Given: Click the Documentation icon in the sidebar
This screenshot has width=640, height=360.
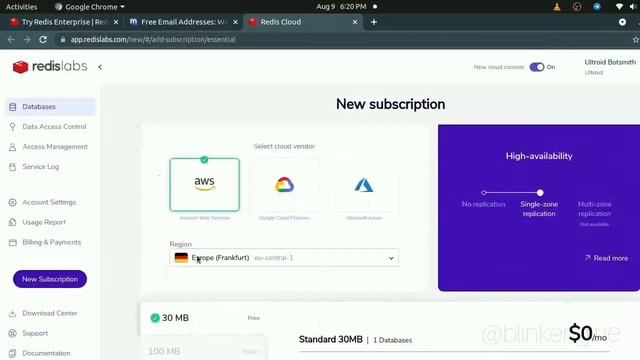Looking at the screenshot, I should [13, 353].
